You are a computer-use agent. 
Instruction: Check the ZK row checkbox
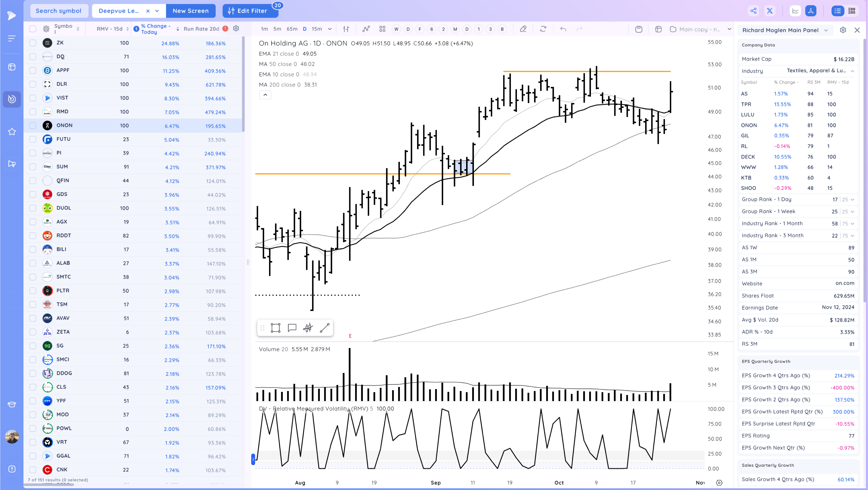pos(33,43)
